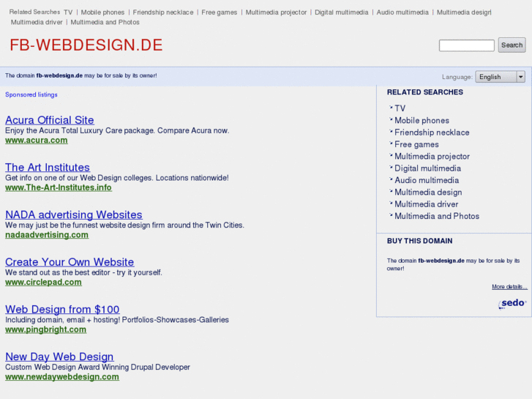This screenshot has width=532, height=399.
Task: Click the arrow bullet beside Digital multimedia
Action: pyautogui.click(x=391, y=167)
